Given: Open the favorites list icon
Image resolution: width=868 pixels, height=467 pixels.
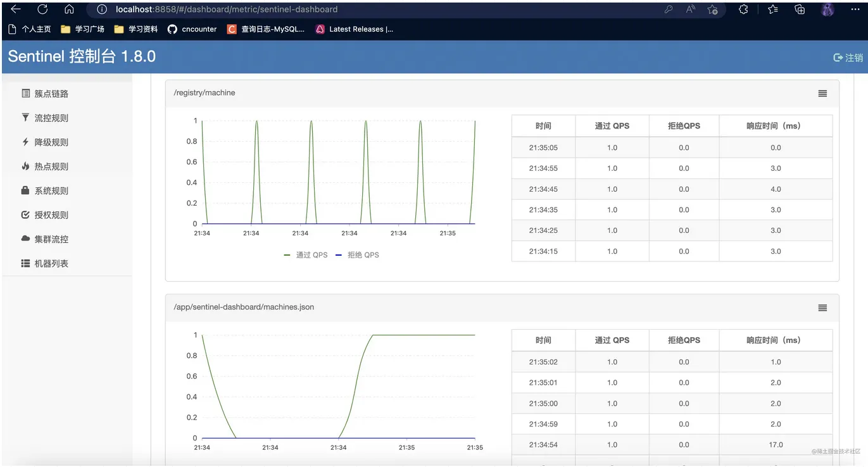Looking at the screenshot, I should [x=773, y=9].
